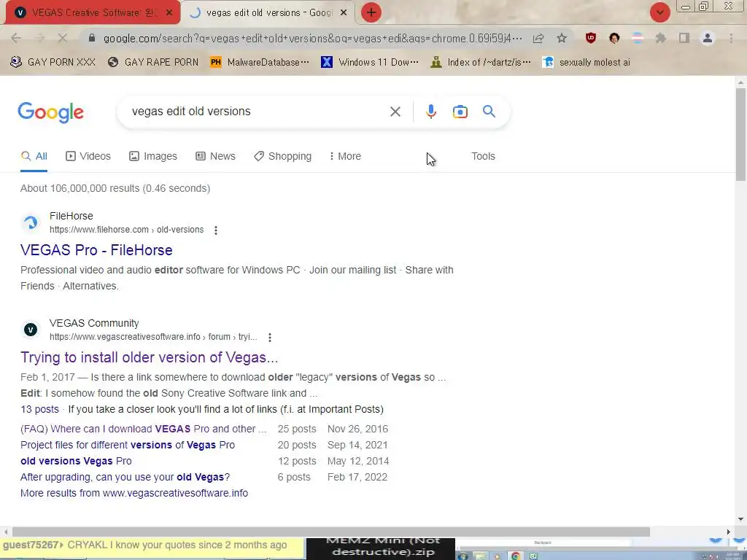The height and width of the screenshot is (560, 747).
Task: Clear the search query with the X
Action: pyautogui.click(x=395, y=112)
